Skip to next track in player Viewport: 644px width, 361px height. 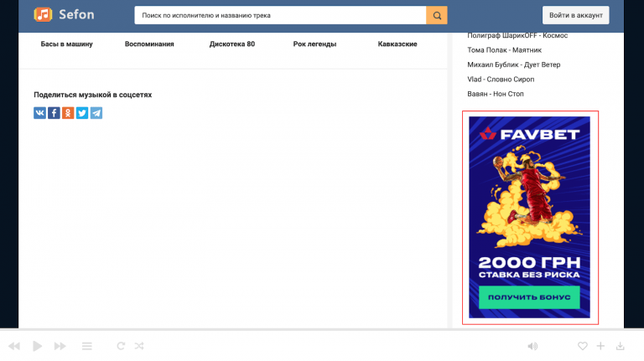pos(60,346)
